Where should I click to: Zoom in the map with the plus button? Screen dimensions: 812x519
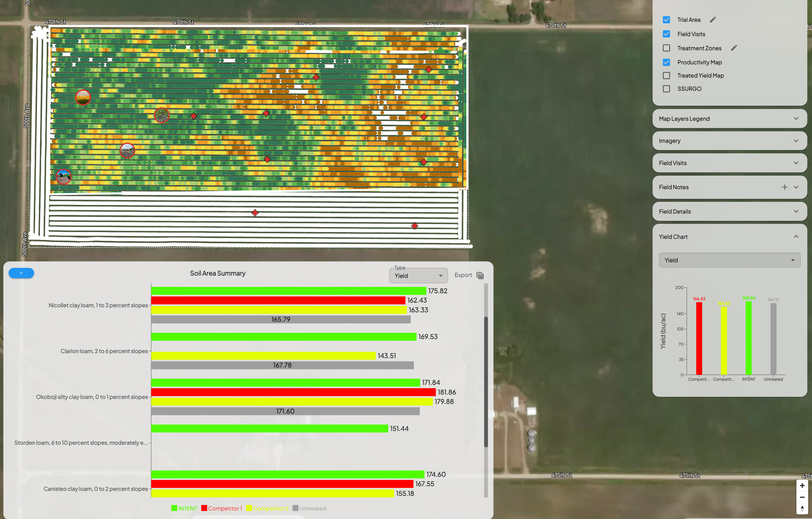click(x=802, y=485)
